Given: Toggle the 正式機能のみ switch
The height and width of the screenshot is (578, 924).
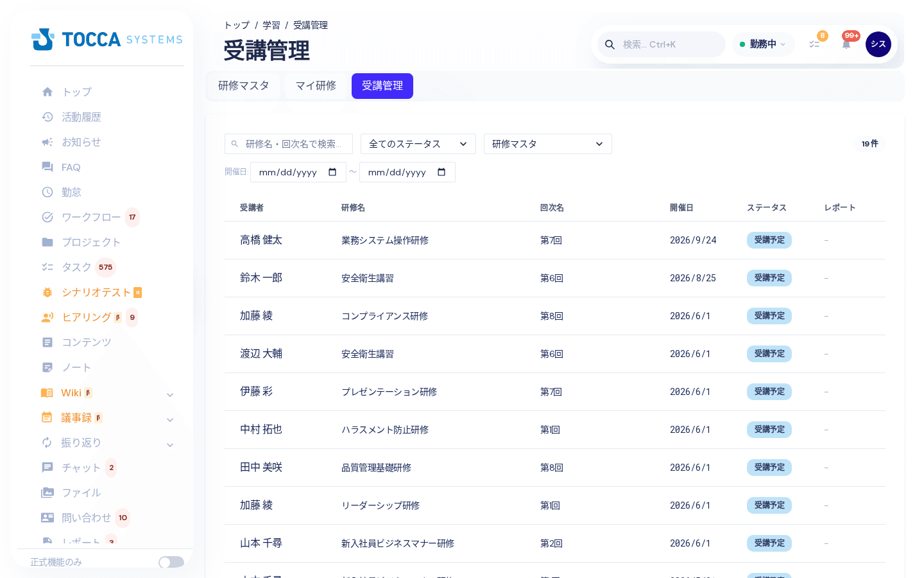Looking at the screenshot, I should click(171, 562).
